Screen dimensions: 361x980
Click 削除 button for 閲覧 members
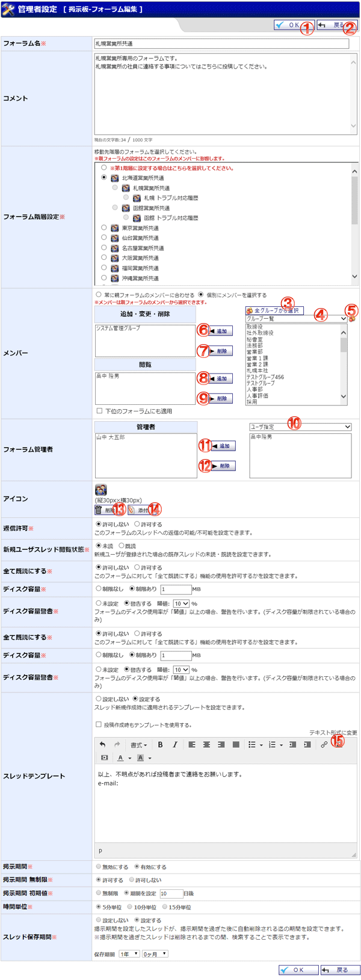coord(220,398)
